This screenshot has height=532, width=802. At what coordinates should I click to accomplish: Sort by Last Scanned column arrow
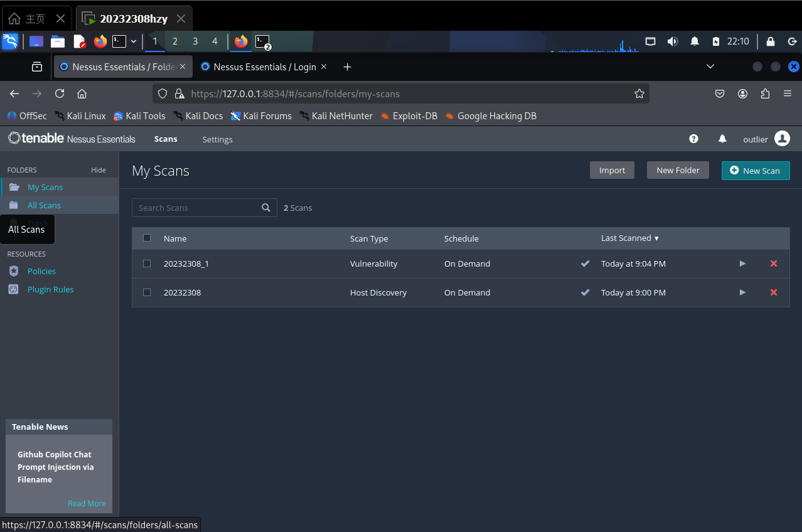coord(656,238)
